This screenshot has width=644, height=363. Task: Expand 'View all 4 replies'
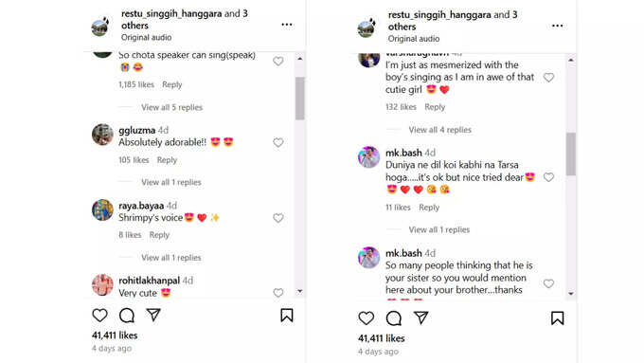(439, 130)
